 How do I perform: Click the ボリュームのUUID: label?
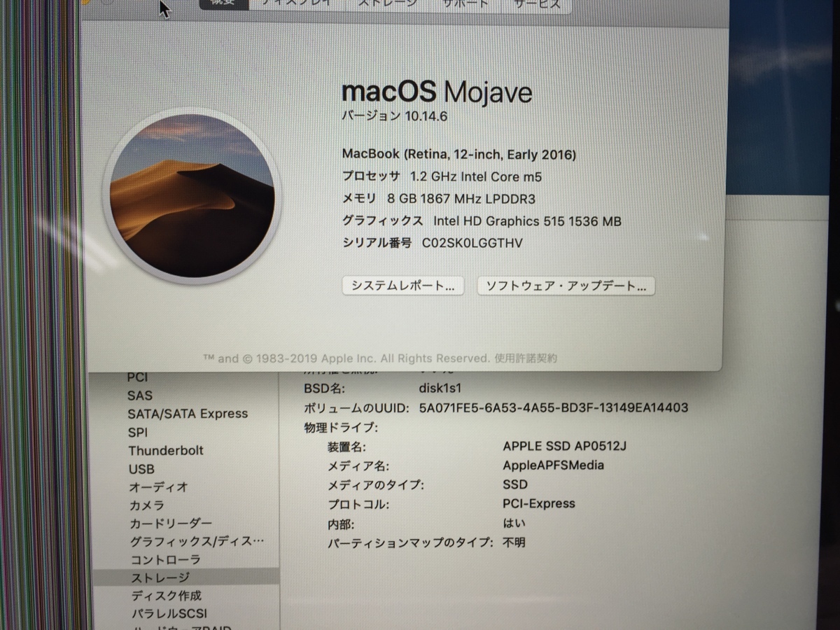(x=358, y=407)
